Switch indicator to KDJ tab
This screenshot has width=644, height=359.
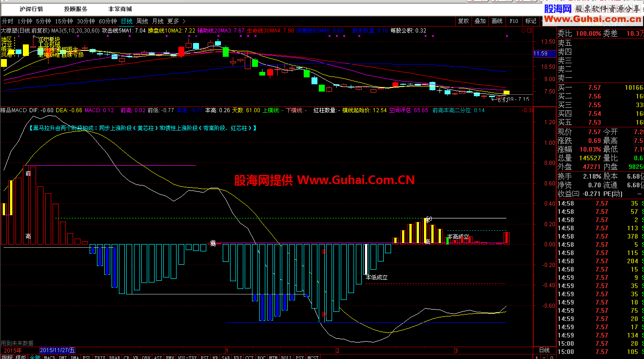[x=237, y=356]
